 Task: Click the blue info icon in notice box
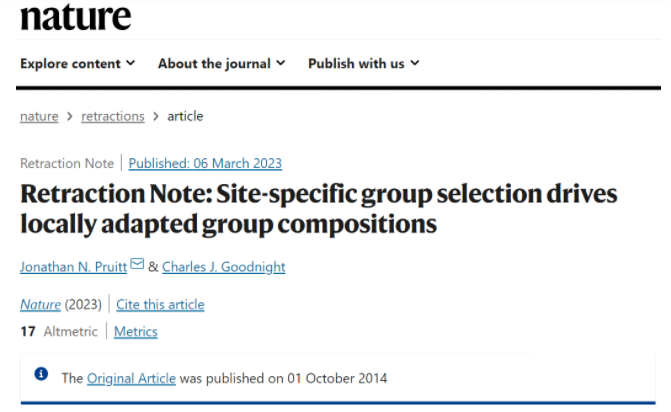(41, 374)
